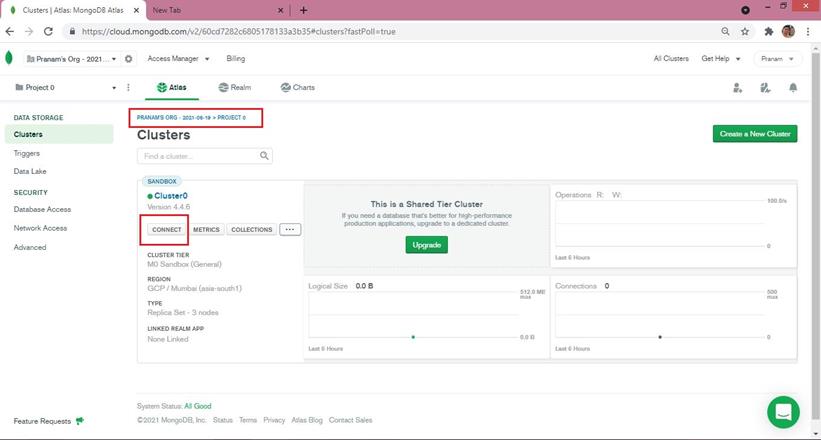Click the Connections chart panel

(674, 317)
